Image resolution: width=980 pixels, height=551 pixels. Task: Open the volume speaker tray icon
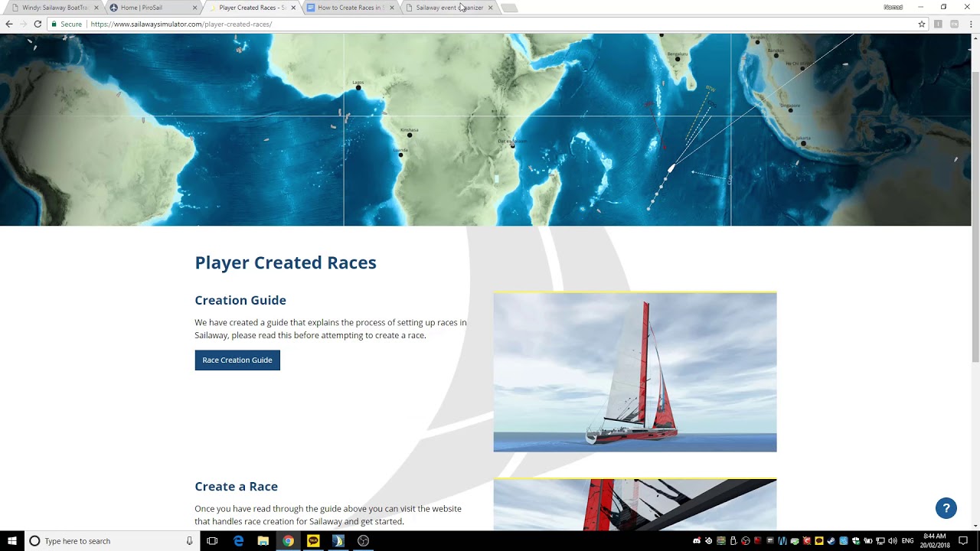(x=893, y=541)
